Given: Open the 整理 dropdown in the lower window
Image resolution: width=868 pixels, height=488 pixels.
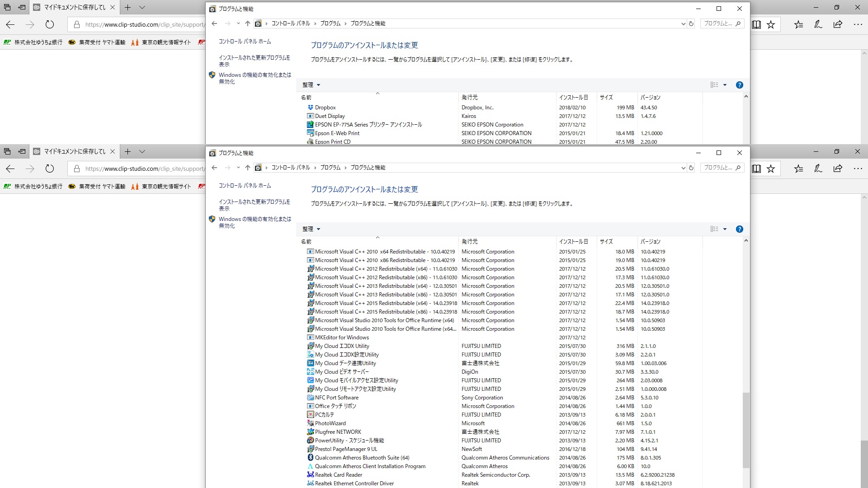Looking at the screenshot, I should 311,229.
